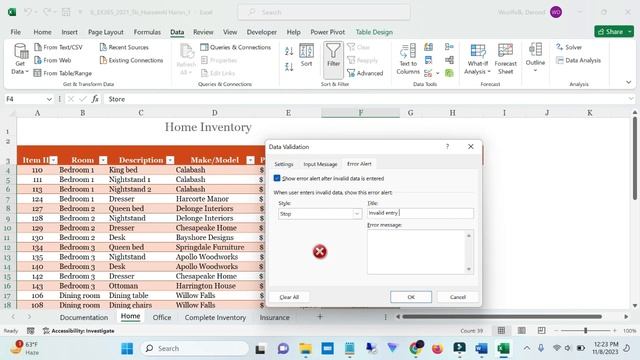Open the Sort dialog
The height and width of the screenshot is (360, 640).
pyautogui.click(x=307, y=55)
